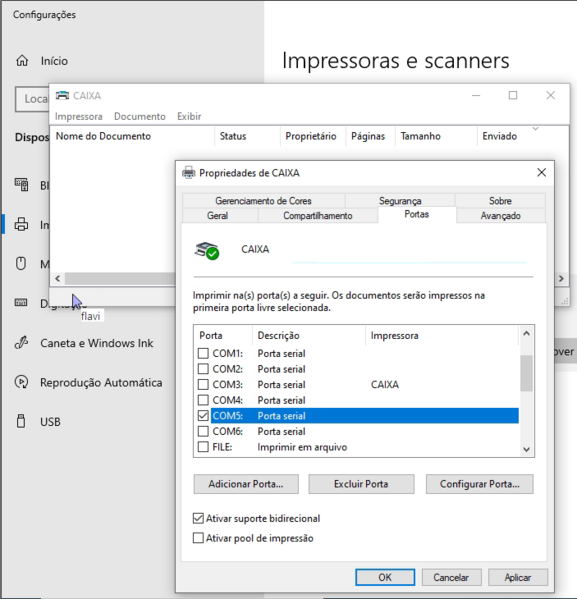Open the Exibir menu in the CAIXA window
This screenshot has width=577, height=599.
point(189,116)
